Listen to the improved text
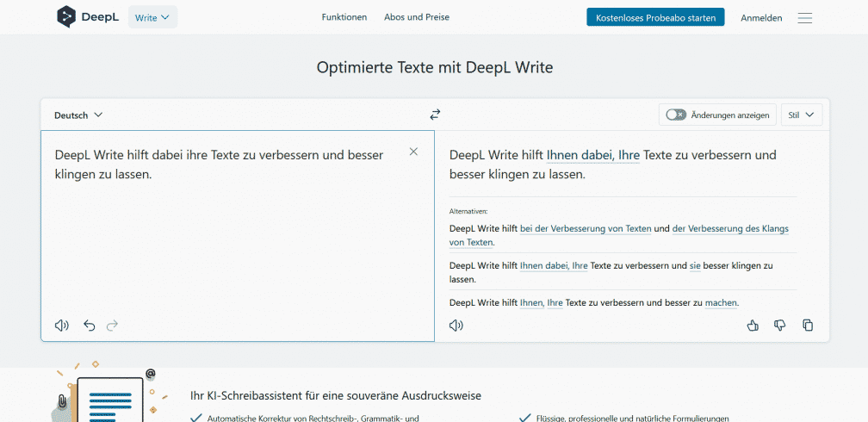 456,326
